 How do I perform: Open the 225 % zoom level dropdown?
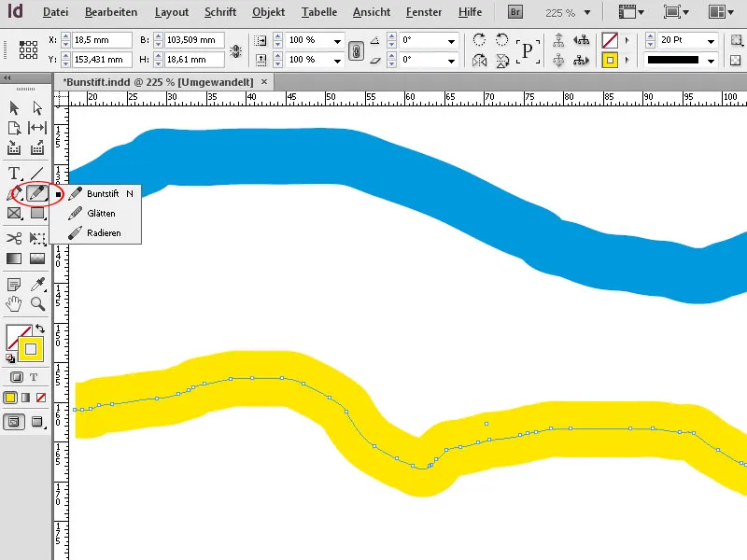[587, 13]
